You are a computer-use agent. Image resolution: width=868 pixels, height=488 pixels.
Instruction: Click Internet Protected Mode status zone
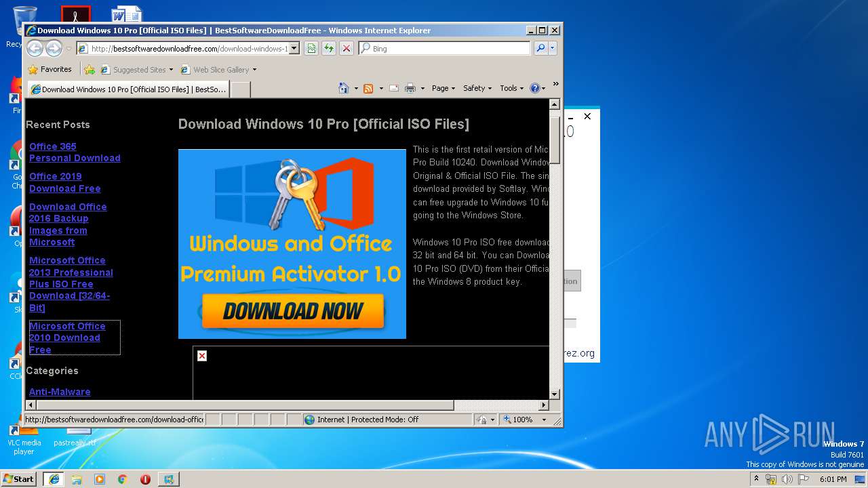click(387, 420)
